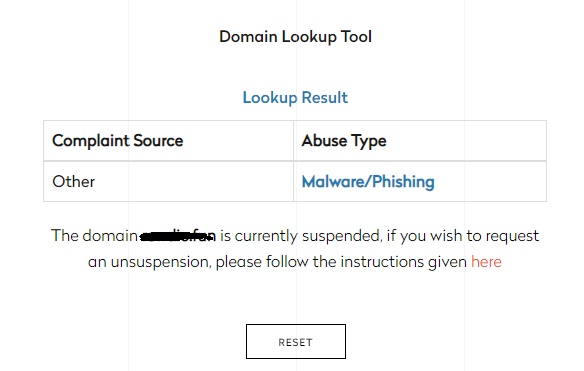The height and width of the screenshot is (371, 584).
Task: Click empty space right of 'Other' cell
Action: point(194,182)
